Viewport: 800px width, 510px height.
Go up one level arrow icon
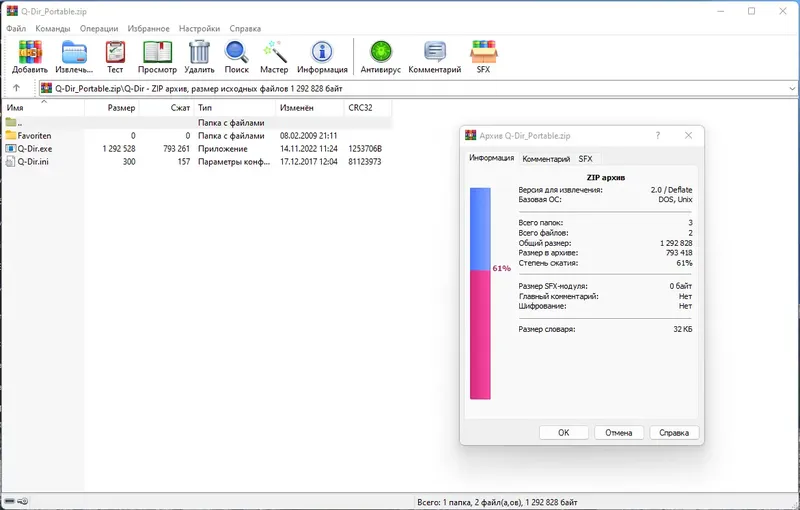pyautogui.click(x=16, y=88)
